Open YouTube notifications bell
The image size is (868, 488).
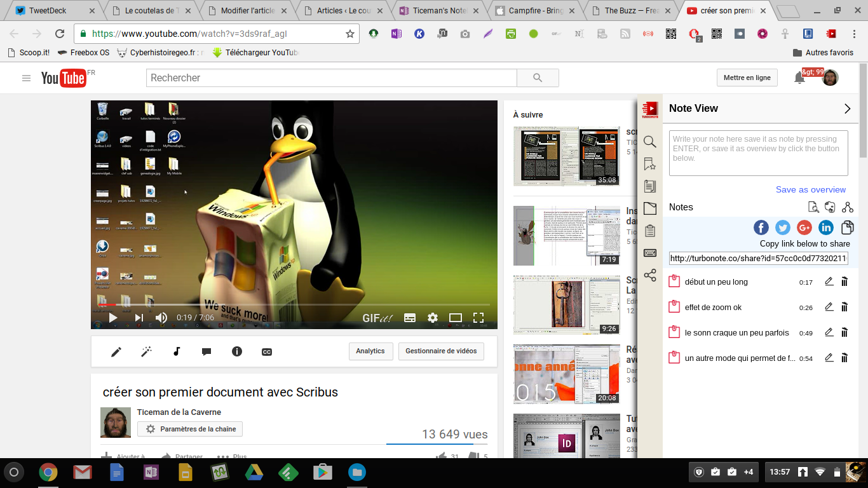799,78
